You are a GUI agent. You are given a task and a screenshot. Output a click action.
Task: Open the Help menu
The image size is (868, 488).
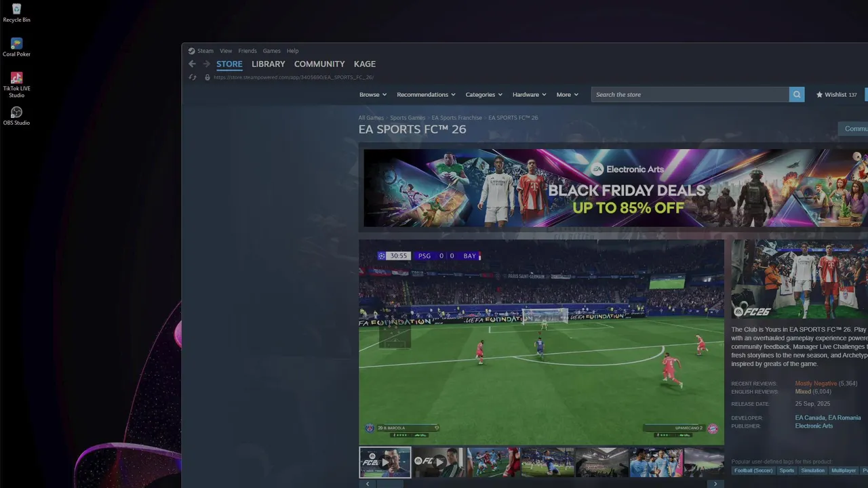[x=292, y=51]
